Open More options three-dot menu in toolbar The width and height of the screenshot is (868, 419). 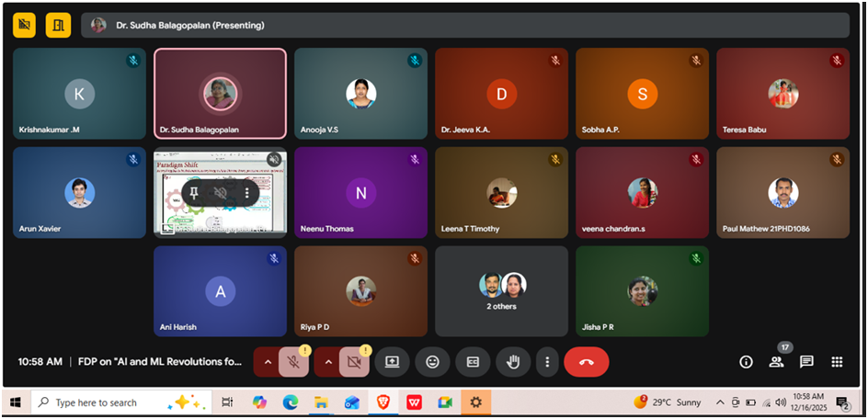[548, 362]
